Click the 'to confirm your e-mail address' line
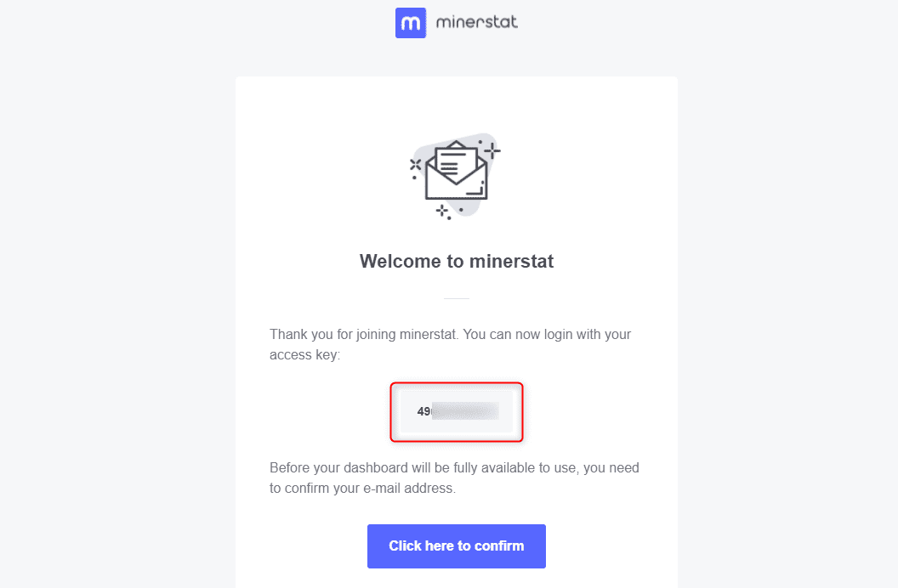Image resolution: width=898 pixels, height=588 pixels. (362, 489)
